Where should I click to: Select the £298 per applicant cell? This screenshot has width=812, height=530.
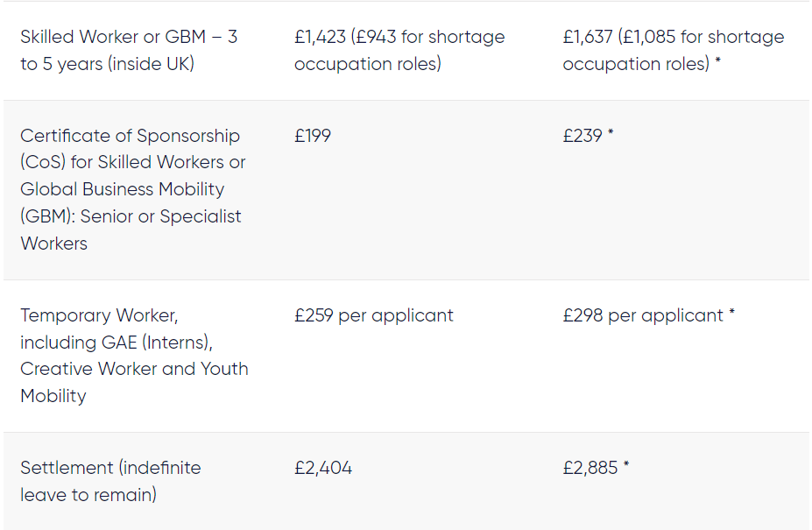pyautogui.click(x=643, y=315)
